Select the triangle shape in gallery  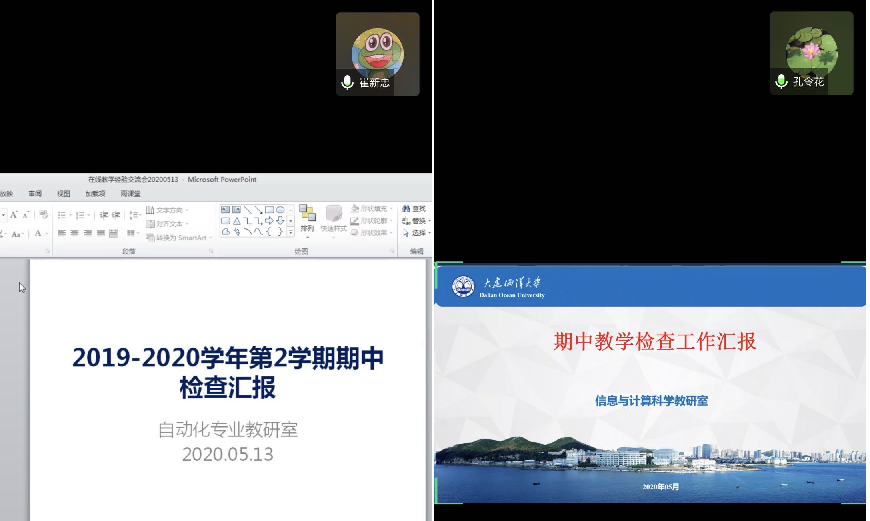tap(237, 220)
